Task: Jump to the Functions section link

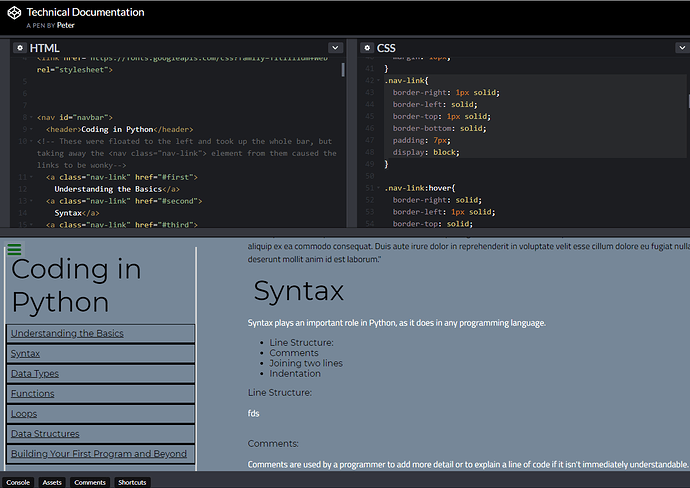Action: pos(33,394)
